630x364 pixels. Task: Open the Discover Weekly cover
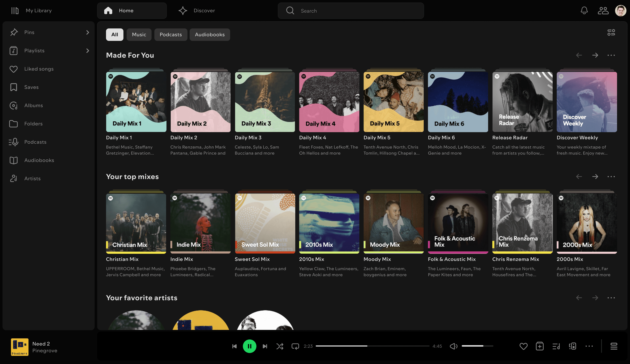pyautogui.click(x=587, y=102)
